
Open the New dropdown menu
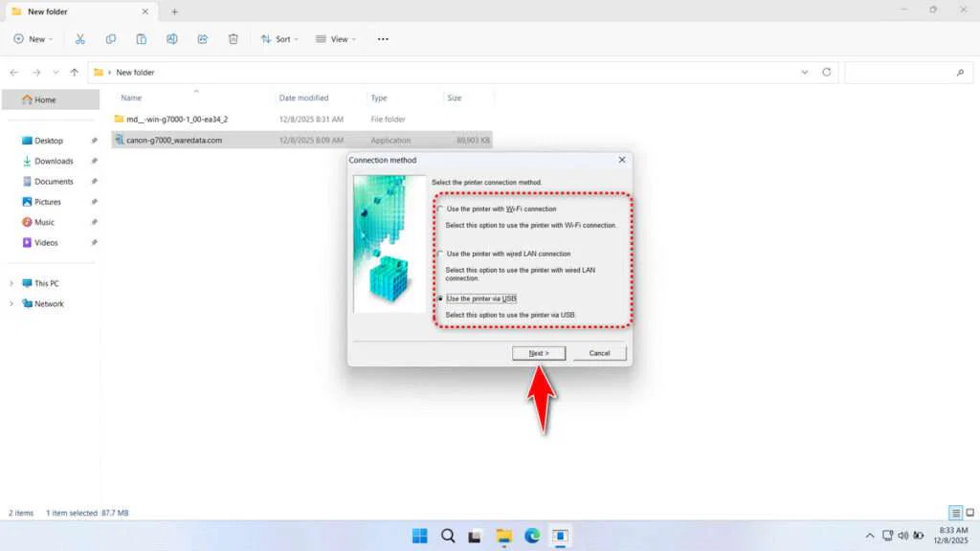pos(33,38)
